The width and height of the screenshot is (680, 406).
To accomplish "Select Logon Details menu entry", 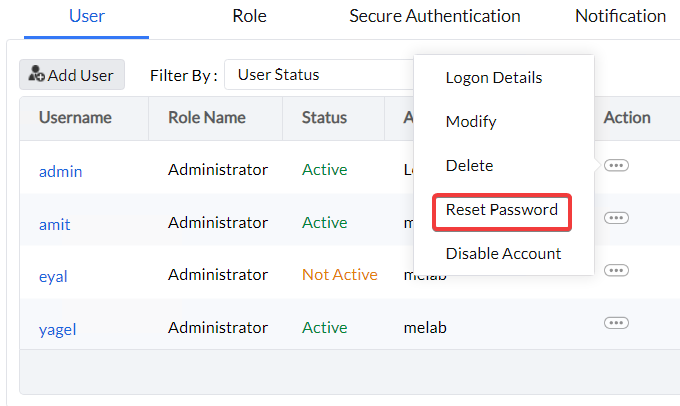I will 494,78.
